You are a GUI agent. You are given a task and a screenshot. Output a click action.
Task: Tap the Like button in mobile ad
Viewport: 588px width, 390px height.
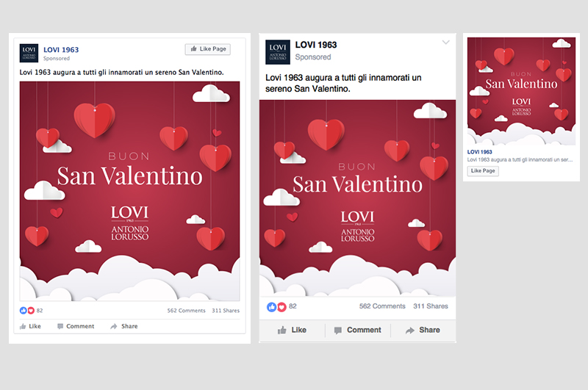[x=292, y=330]
